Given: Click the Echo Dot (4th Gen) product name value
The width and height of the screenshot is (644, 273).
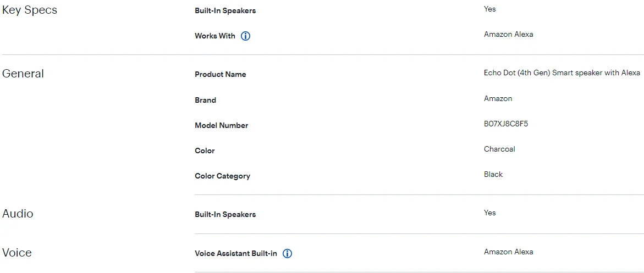Looking at the screenshot, I should click(562, 73).
